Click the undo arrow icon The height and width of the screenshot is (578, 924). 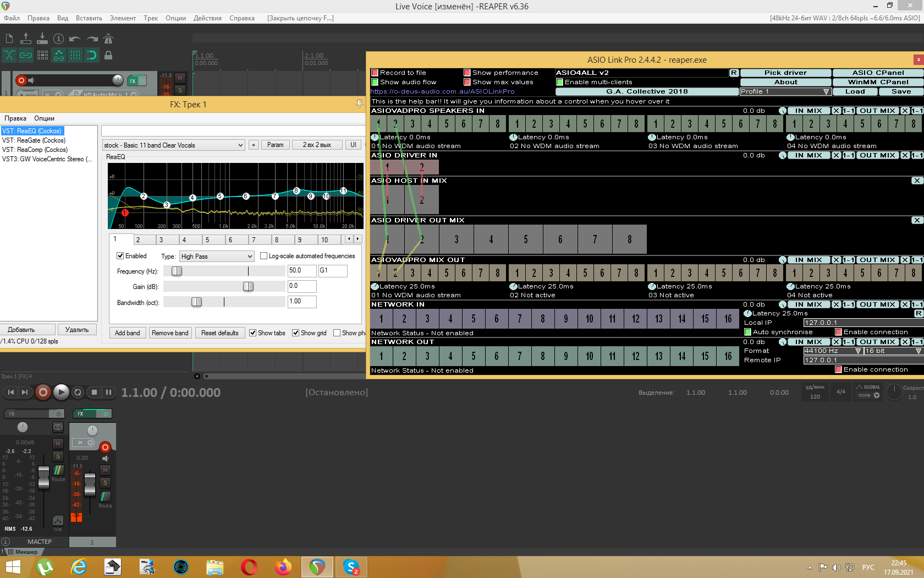coord(75,39)
